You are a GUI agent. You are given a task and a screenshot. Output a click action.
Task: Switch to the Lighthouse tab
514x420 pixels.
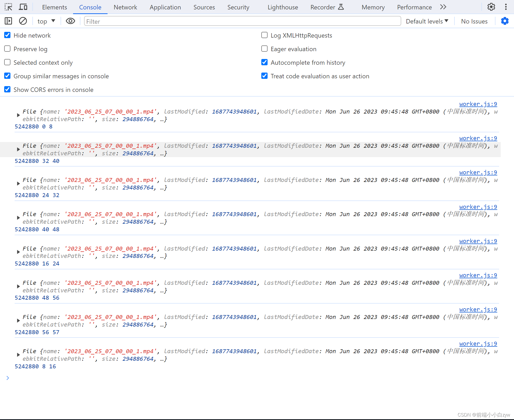point(283,7)
